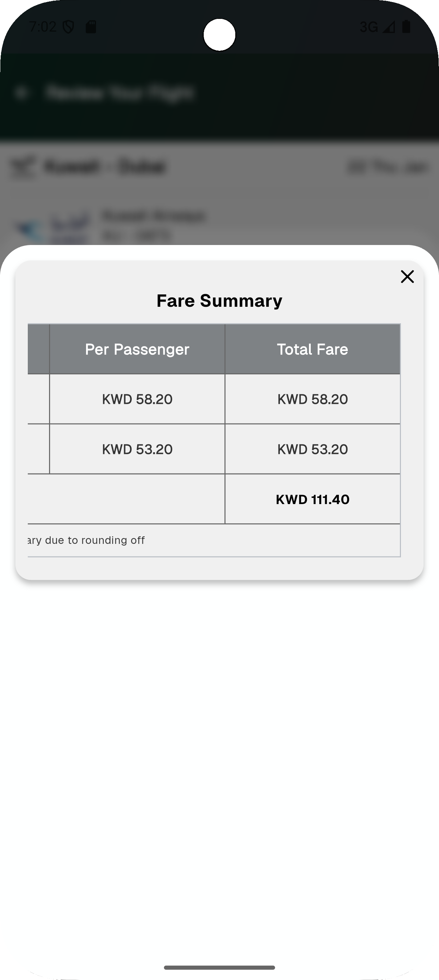Tap the Fare Summary heading
The height and width of the screenshot is (980, 439).
coord(219,301)
